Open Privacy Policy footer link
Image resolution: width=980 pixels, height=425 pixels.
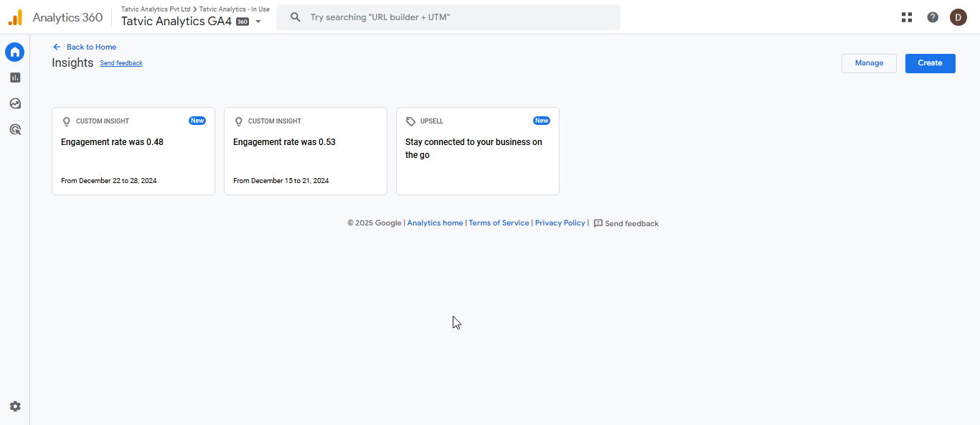560,223
